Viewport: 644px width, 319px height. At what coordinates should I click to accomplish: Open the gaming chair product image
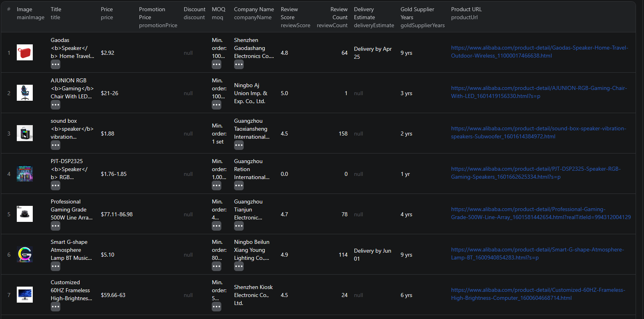(x=25, y=93)
